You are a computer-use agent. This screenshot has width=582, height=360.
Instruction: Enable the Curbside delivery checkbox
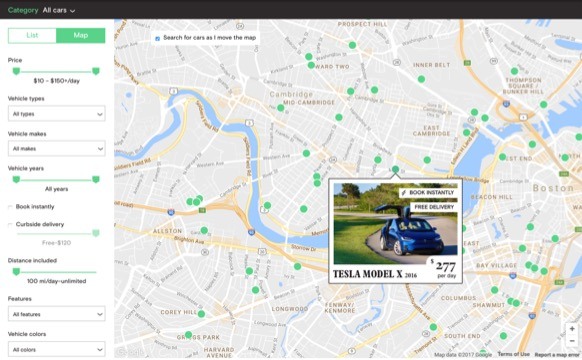pos(10,225)
